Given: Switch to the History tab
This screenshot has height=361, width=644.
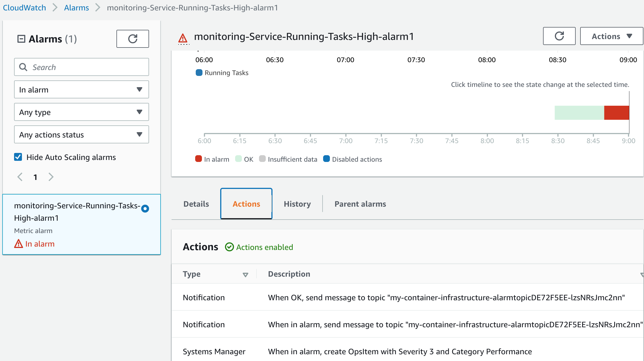Looking at the screenshot, I should click(297, 204).
